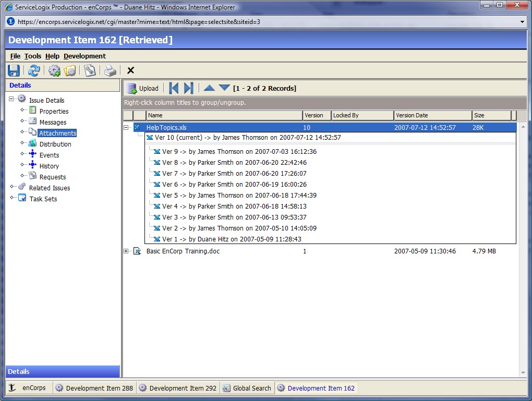Collapse the Issue Details tree node
The width and height of the screenshot is (532, 401).
11,99
